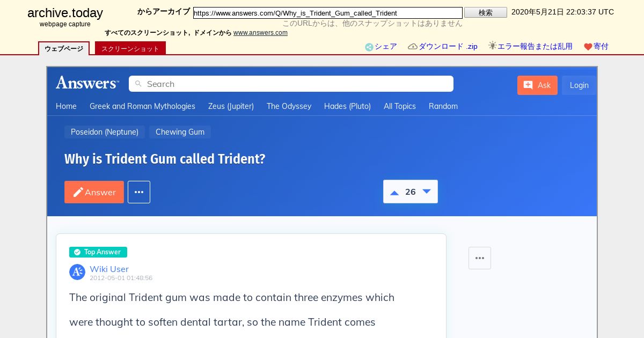Click the search magnifier icon
The height and width of the screenshot is (338, 644).
(138, 84)
